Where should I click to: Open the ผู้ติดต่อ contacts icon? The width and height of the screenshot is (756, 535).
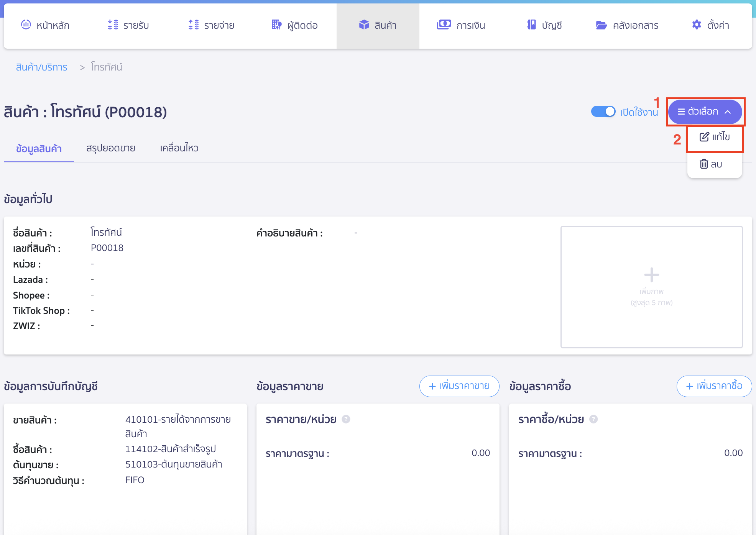click(276, 25)
